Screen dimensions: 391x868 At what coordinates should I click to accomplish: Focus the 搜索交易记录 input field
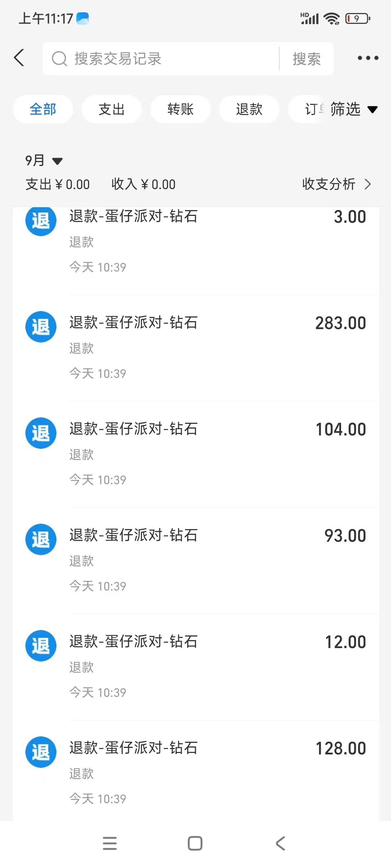161,59
